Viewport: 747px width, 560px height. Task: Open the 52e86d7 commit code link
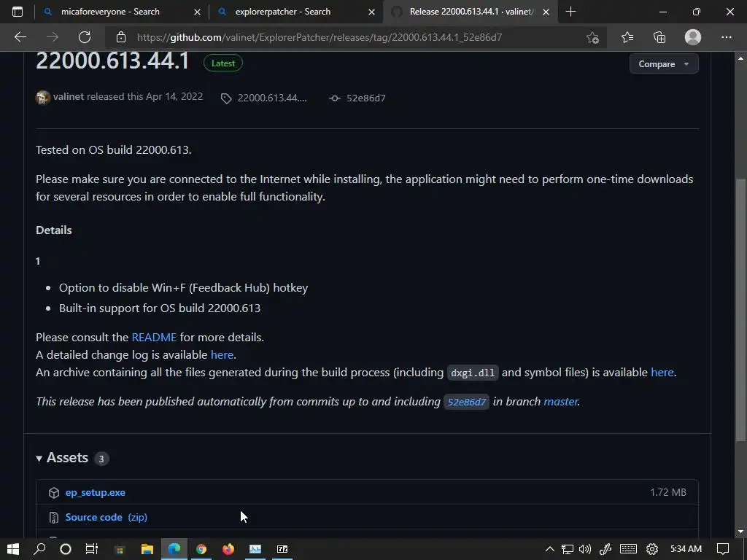coord(466,402)
